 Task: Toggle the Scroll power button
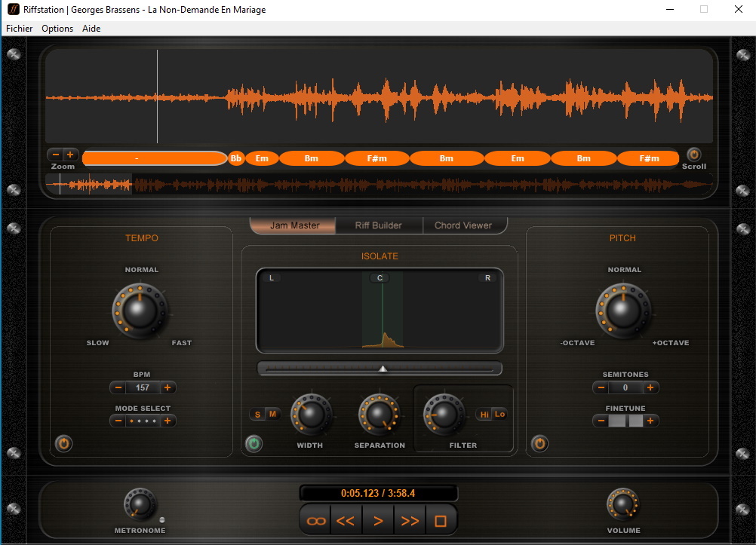(693, 155)
